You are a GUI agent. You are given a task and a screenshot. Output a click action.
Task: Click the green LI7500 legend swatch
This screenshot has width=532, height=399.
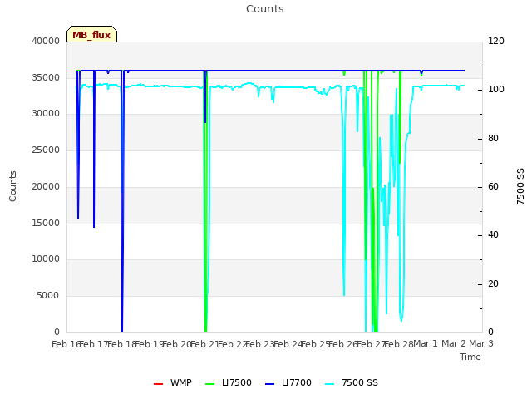click(210, 384)
